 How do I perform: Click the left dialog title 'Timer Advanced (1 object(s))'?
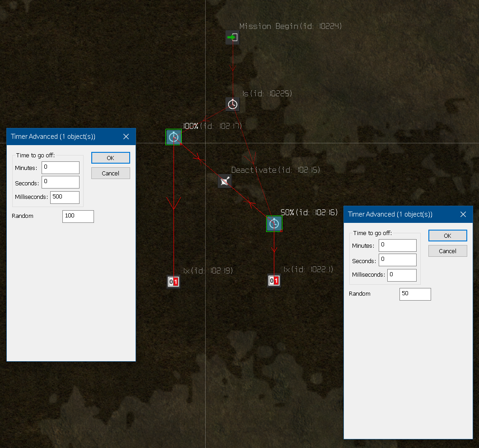53,137
